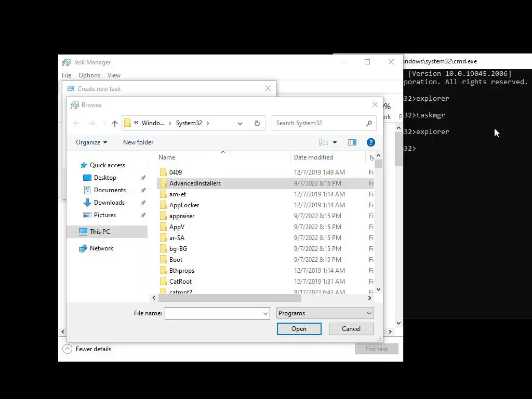Click the file list horizontal scrollbar thumb
Screen dimensions: 532x399
230,298
